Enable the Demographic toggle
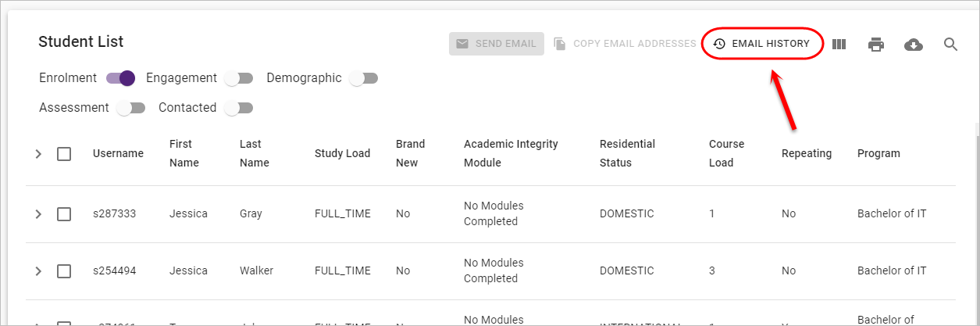This screenshot has width=980, height=326. 363,78
